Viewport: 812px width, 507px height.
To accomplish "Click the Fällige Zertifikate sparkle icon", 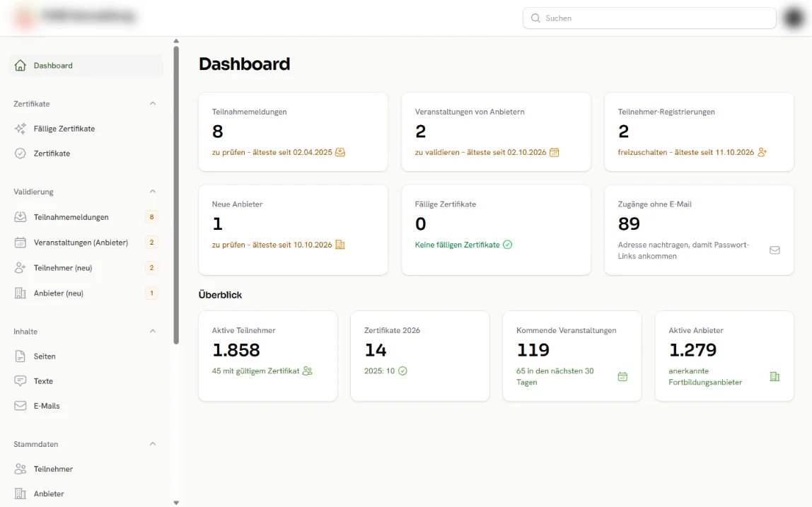I will coord(21,129).
